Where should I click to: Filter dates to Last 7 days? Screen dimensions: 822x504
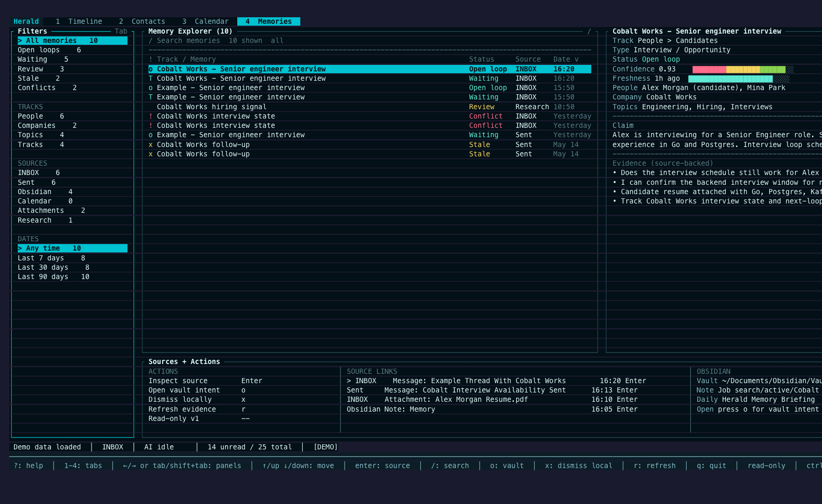pos(51,258)
